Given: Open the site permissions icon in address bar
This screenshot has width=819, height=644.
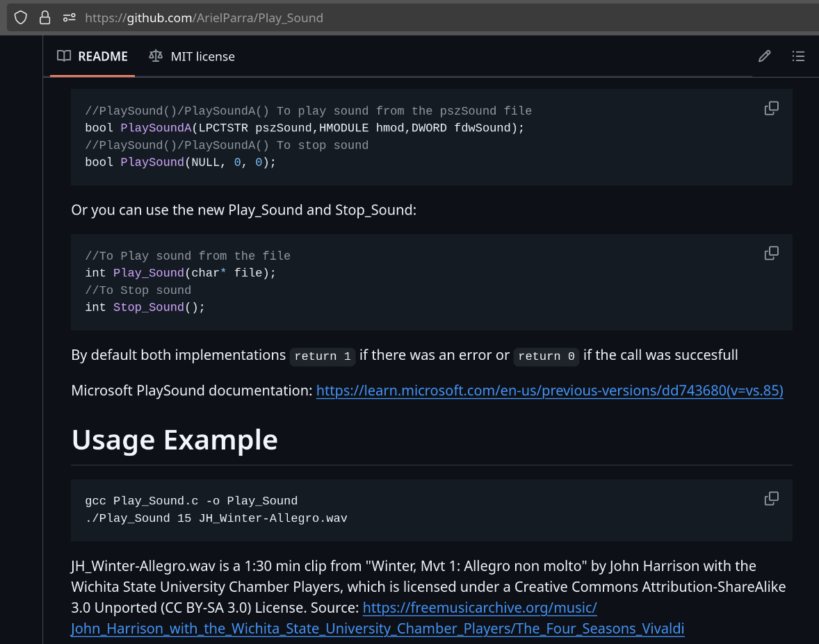Looking at the screenshot, I should [x=69, y=18].
